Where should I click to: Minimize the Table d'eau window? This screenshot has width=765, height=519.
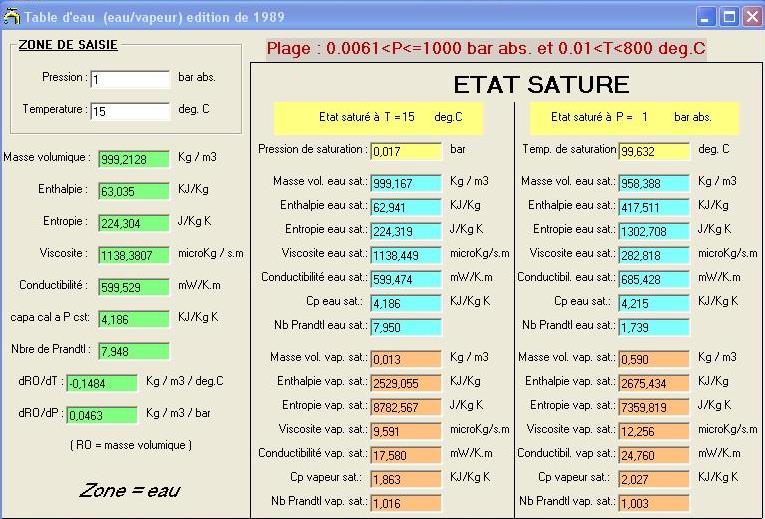click(705, 18)
